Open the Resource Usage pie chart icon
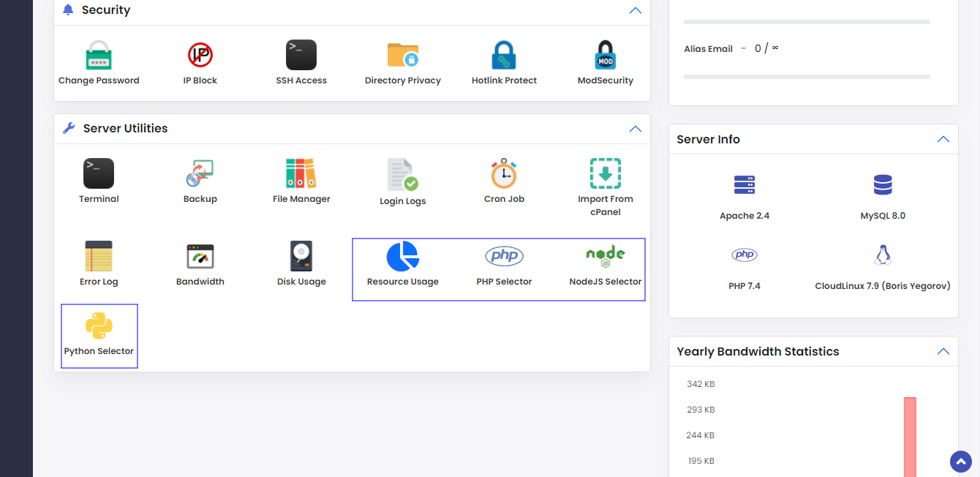The height and width of the screenshot is (477, 980). [402, 256]
